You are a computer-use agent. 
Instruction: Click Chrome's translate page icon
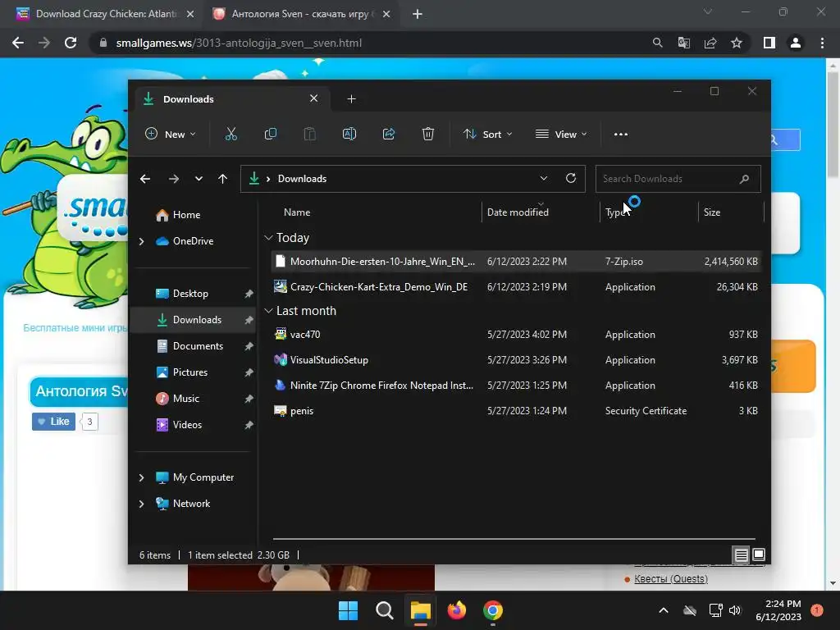click(684, 43)
